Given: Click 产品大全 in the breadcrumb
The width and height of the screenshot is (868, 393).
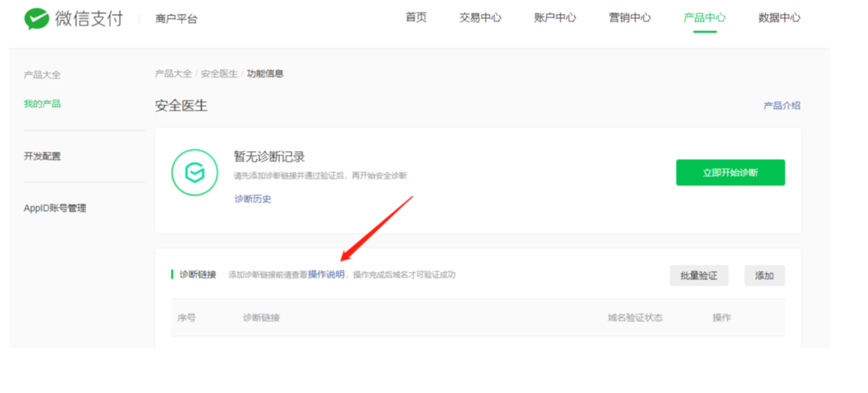Looking at the screenshot, I should 173,73.
